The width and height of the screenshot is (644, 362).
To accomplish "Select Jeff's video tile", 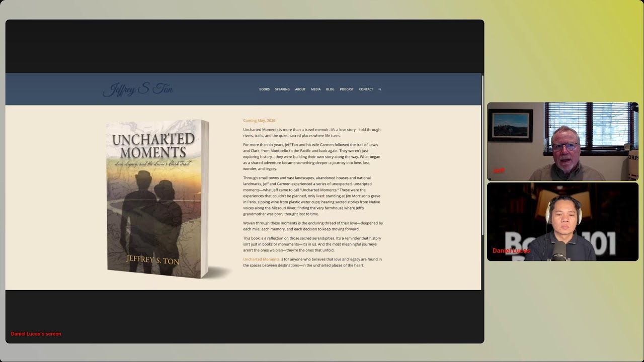I will 562,141.
